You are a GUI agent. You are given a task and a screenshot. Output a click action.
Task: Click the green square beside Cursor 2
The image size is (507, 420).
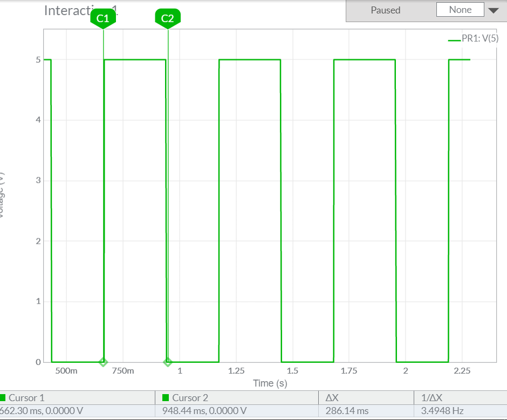pos(166,398)
